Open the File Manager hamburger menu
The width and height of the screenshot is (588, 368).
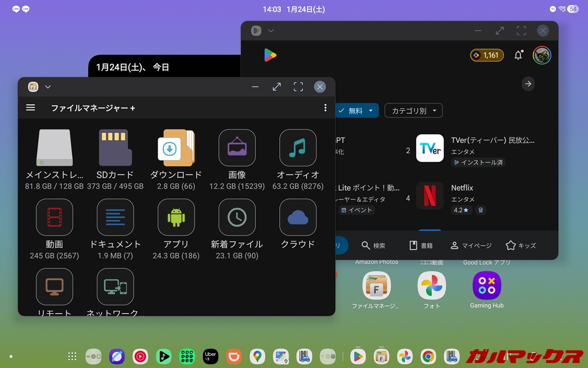coord(31,108)
